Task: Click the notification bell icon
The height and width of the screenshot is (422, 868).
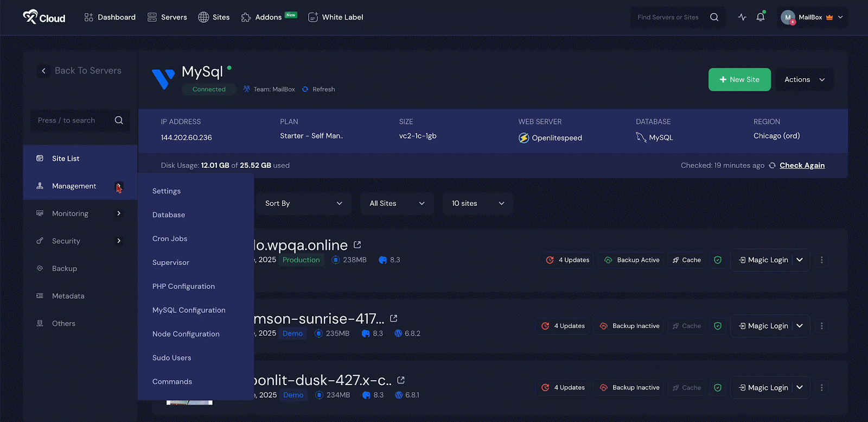Action: [x=761, y=17]
